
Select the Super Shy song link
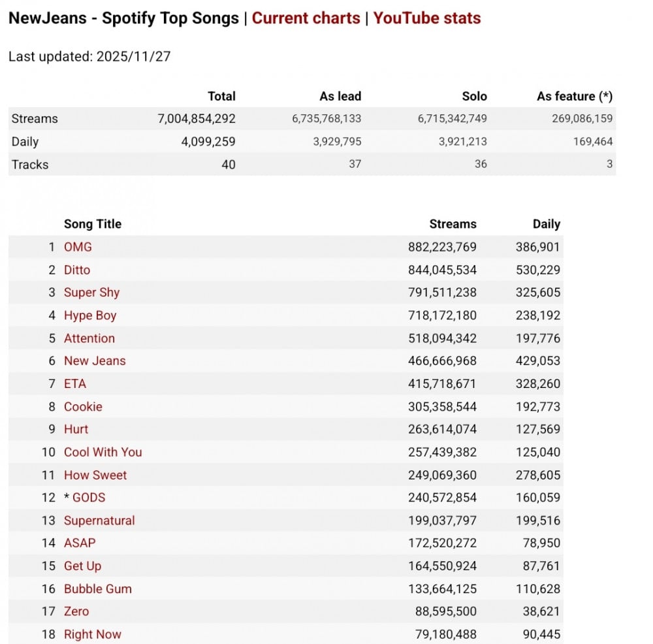(x=91, y=293)
